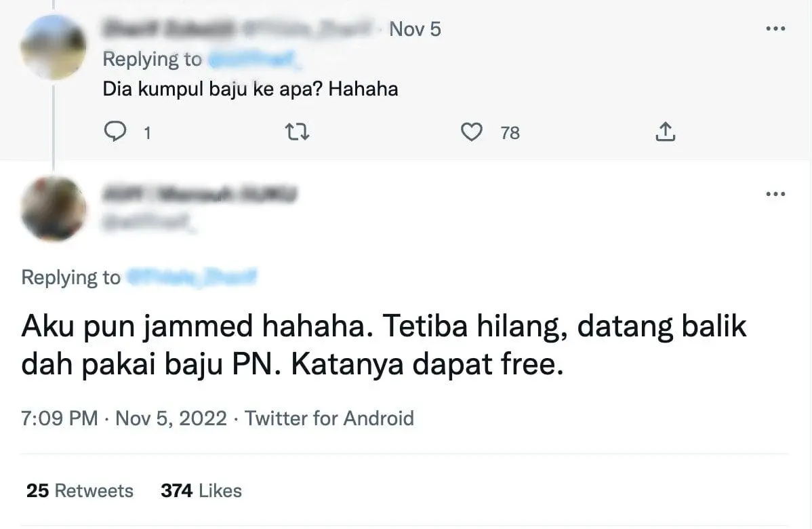This screenshot has width=812, height=529.
Task: Click the "Dia kumpul baju ke apa?" tweet text
Action: coord(250,89)
